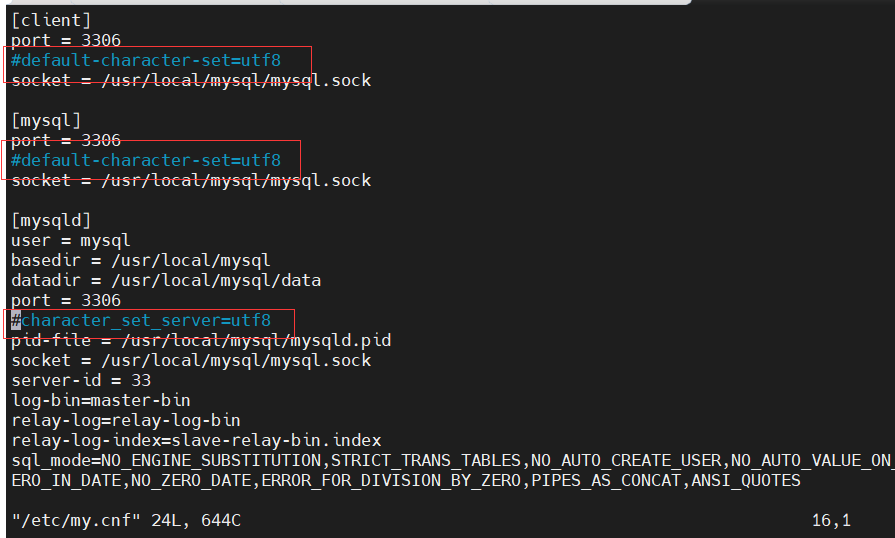Click the user = mysql line
Viewport: 895px width, 538px height.
(x=71, y=241)
